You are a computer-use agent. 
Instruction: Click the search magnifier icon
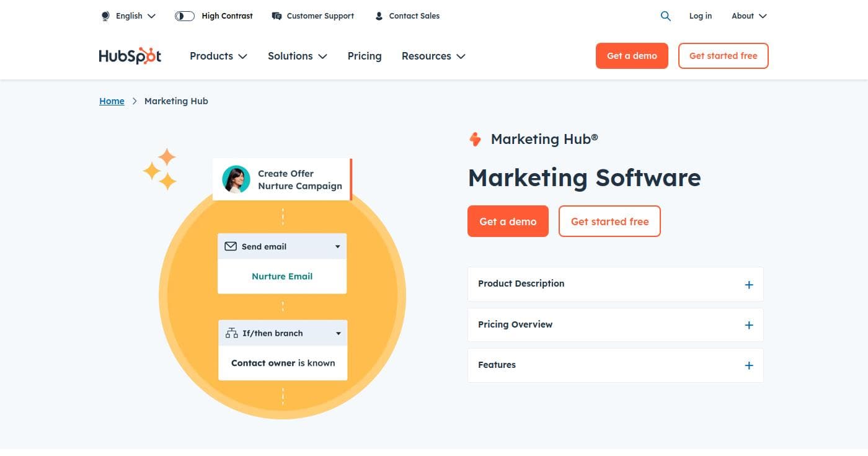pos(666,16)
